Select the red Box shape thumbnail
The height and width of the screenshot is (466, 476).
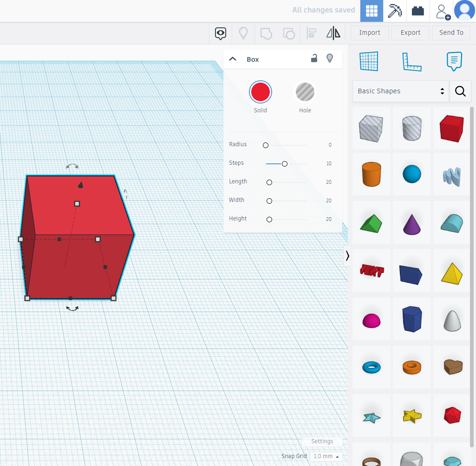pyautogui.click(x=451, y=129)
